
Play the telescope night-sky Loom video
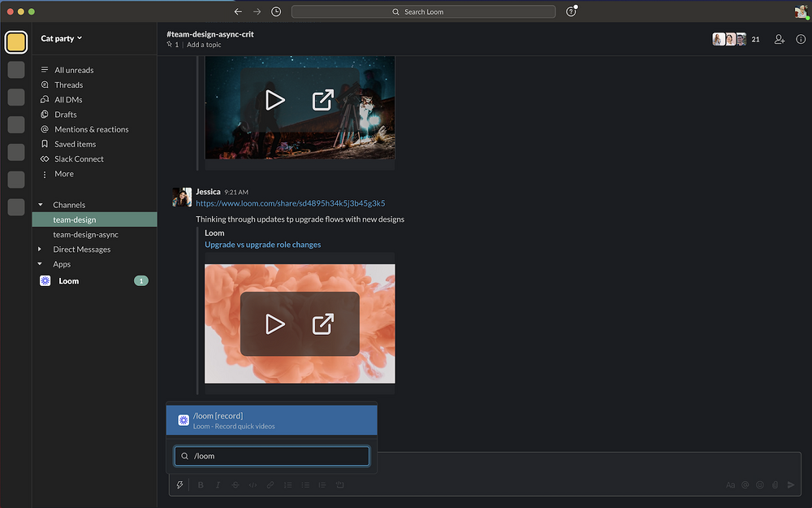click(274, 100)
